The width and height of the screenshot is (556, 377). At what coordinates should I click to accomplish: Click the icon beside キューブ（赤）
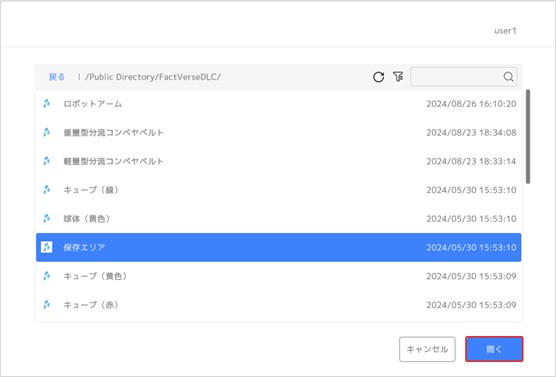click(46, 305)
